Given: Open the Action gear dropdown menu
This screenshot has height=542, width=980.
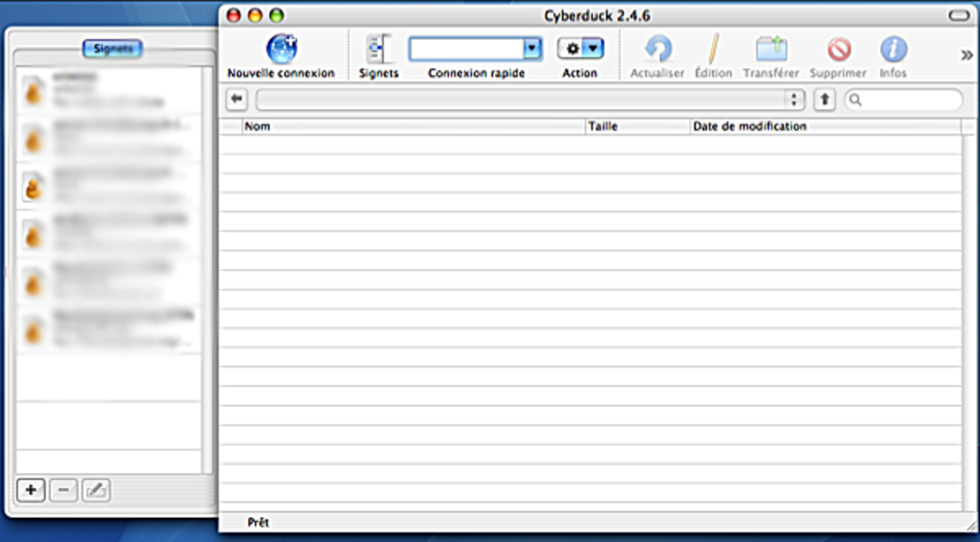Looking at the screenshot, I should point(581,49).
